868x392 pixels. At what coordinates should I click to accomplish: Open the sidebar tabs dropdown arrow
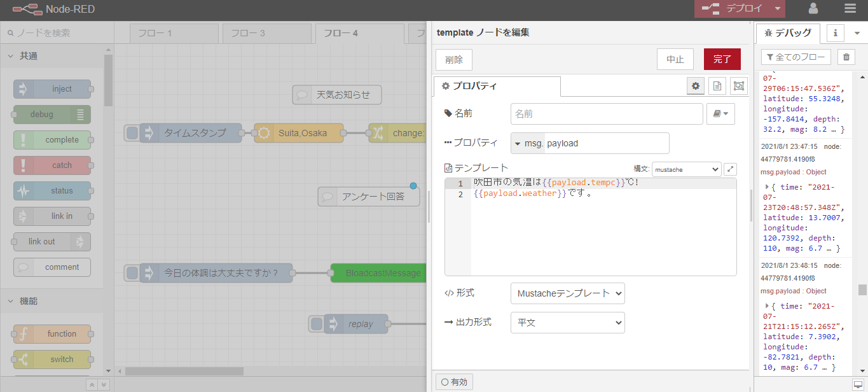[x=857, y=33]
